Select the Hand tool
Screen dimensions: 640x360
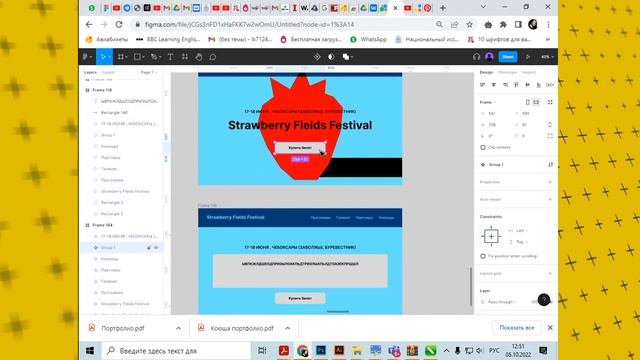tap(199, 57)
